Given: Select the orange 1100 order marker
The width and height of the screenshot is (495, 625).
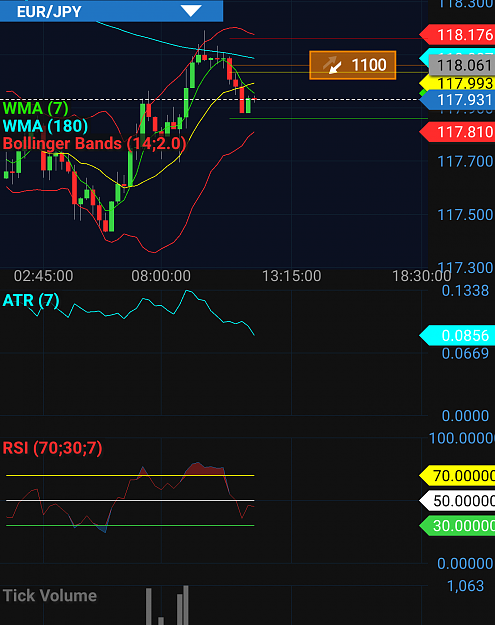Looking at the screenshot, I should pyautogui.click(x=353, y=65).
